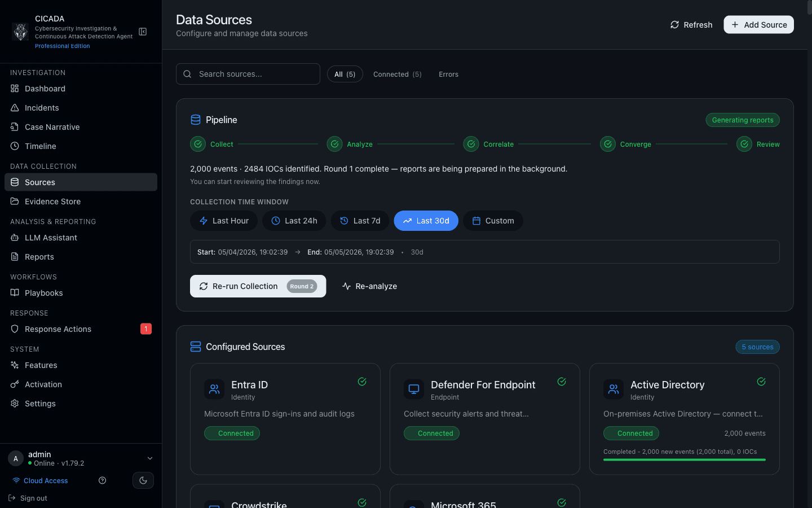Image resolution: width=812 pixels, height=508 pixels.
Task: Click the Playbooks book icon
Action: click(x=15, y=293)
